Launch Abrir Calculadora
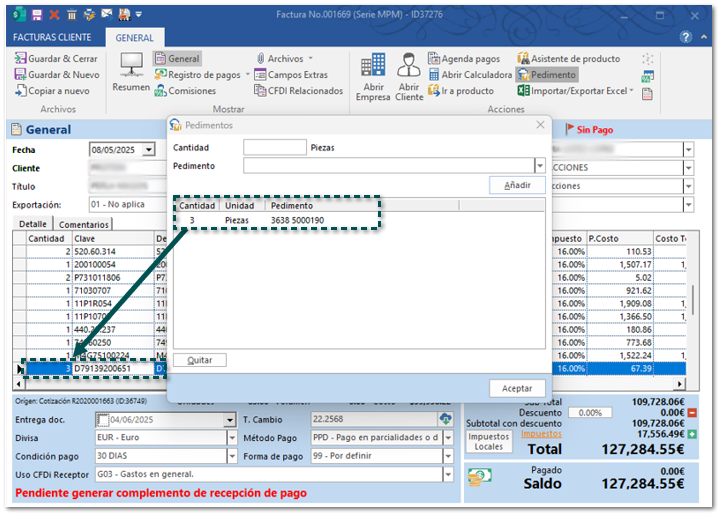 [470, 75]
